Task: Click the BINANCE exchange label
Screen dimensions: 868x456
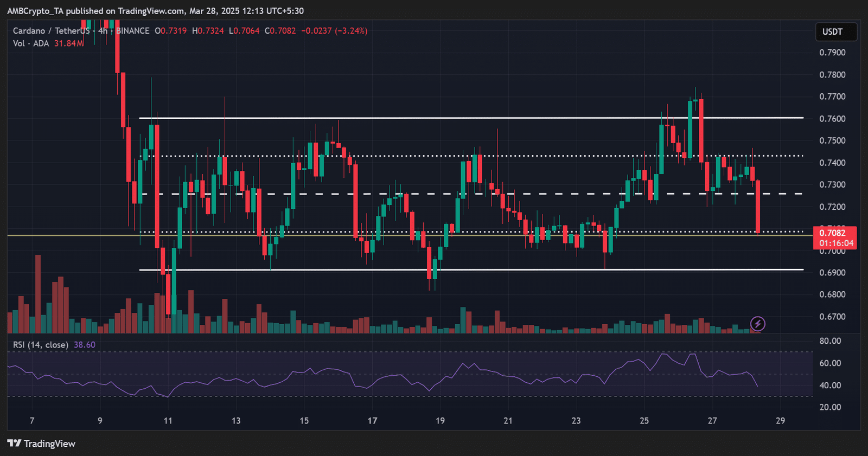Action: [133, 31]
